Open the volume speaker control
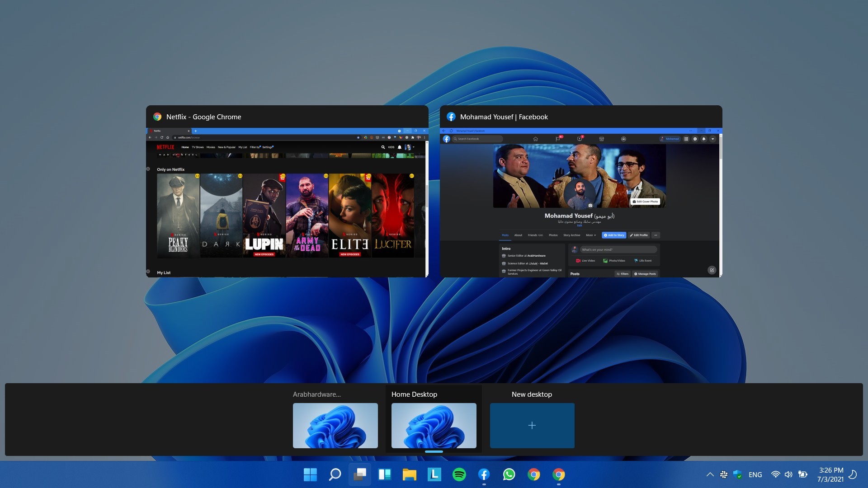 click(x=789, y=474)
